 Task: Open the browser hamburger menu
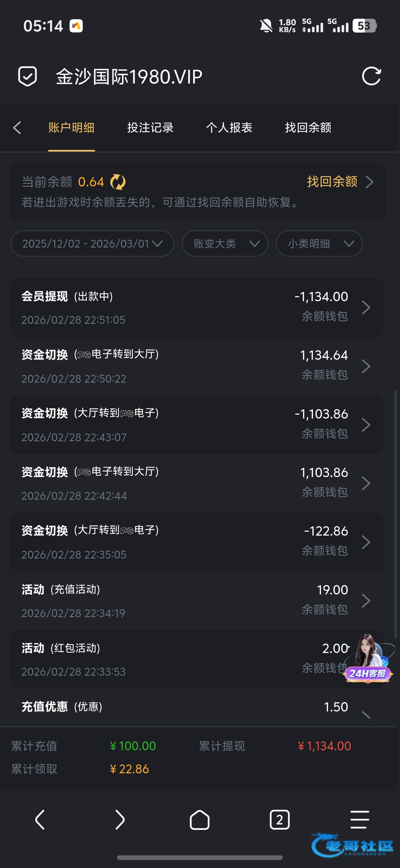[x=359, y=819]
